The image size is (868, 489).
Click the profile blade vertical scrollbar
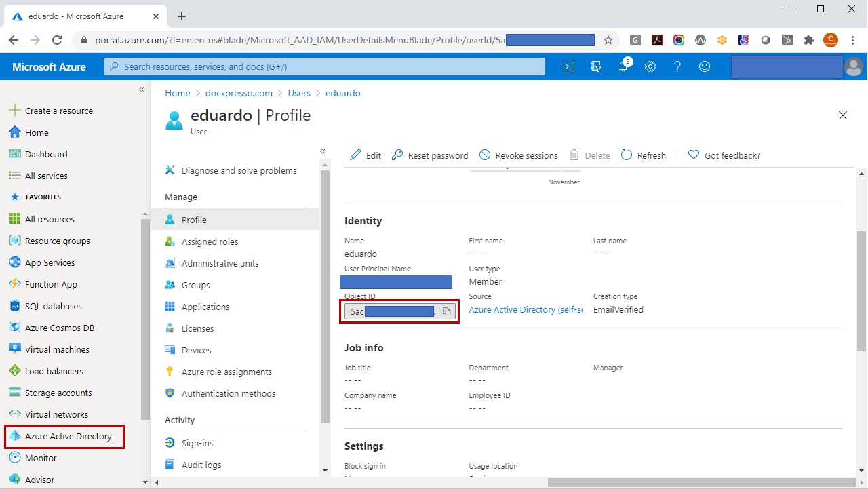click(x=861, y=292)
